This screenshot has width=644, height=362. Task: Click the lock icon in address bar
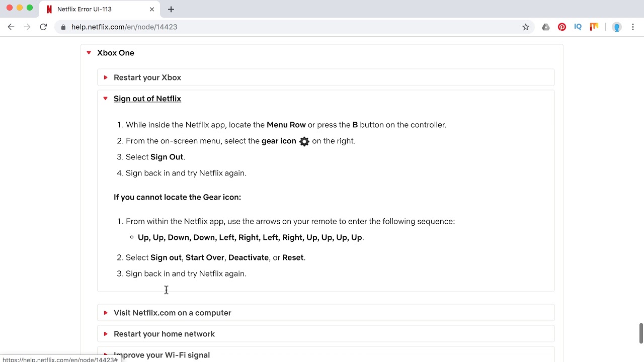pos(63,27)
